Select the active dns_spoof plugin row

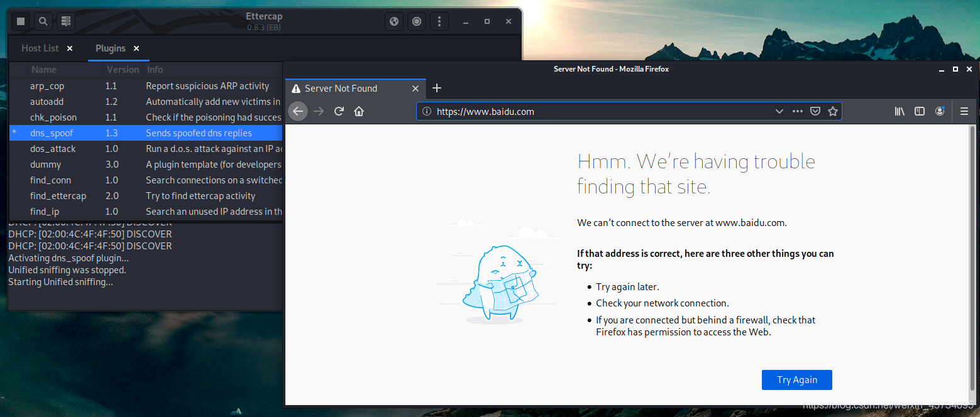coord(146,133)
